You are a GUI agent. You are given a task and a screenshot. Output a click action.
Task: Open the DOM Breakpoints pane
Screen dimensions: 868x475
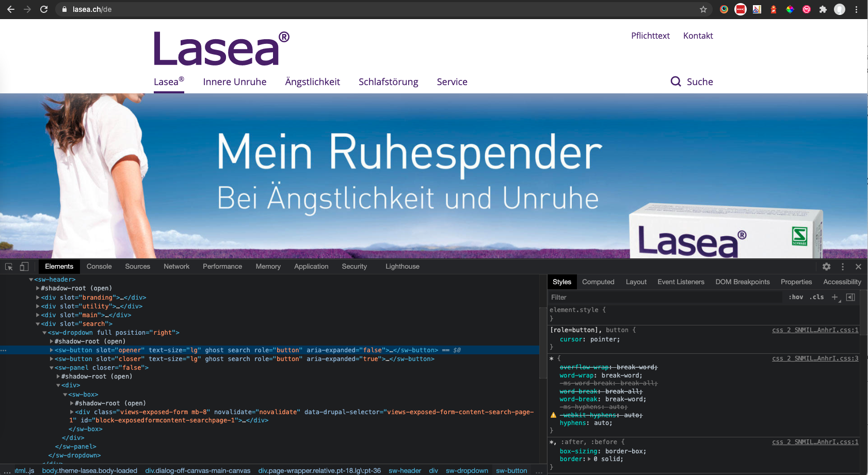point(743,282)
